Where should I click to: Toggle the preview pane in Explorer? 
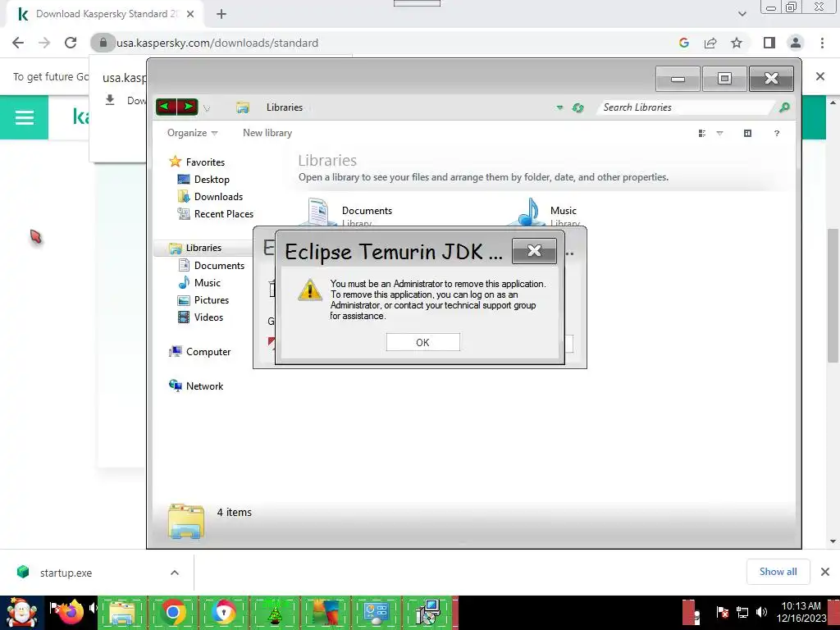point(747,134)
